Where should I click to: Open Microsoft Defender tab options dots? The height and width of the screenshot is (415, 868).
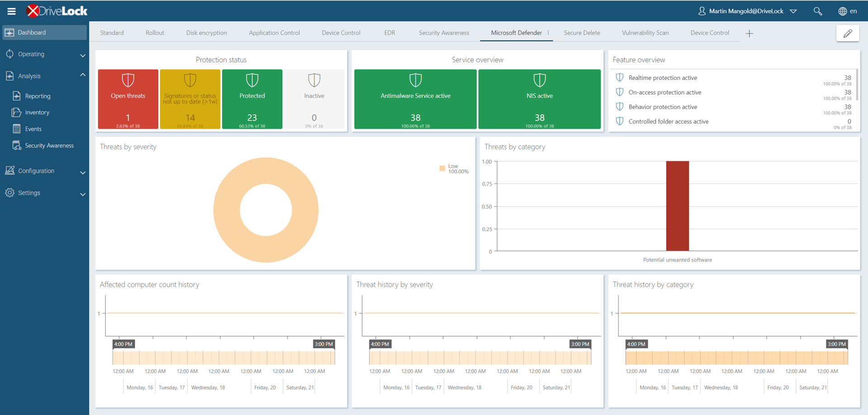pos(548,33)
